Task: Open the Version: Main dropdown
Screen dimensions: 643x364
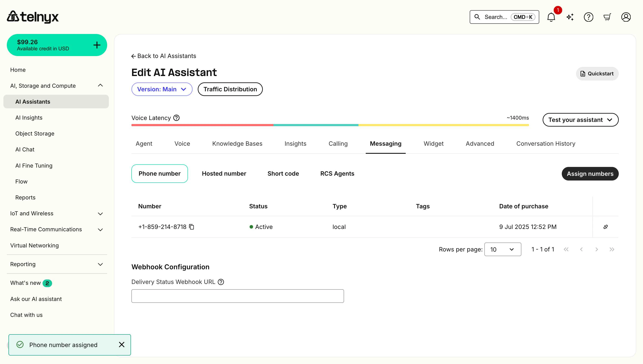Action: pyautogui.click(x=162, y=89)
